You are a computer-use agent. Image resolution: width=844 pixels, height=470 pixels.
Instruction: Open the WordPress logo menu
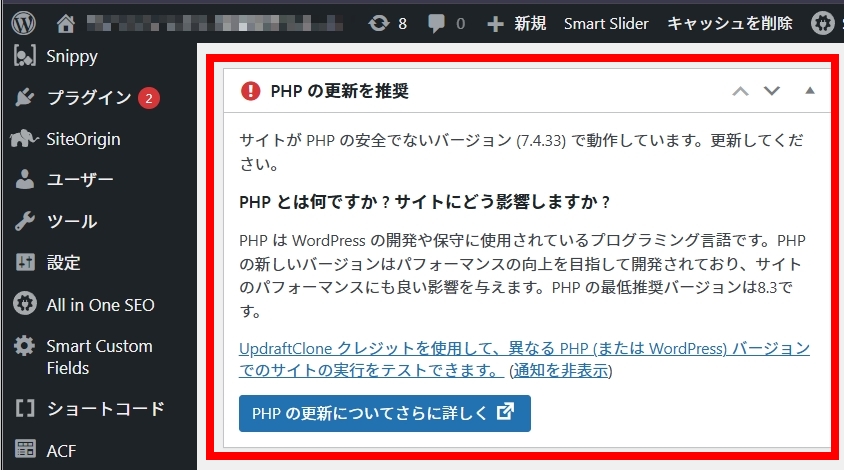[x=24, y=23]
